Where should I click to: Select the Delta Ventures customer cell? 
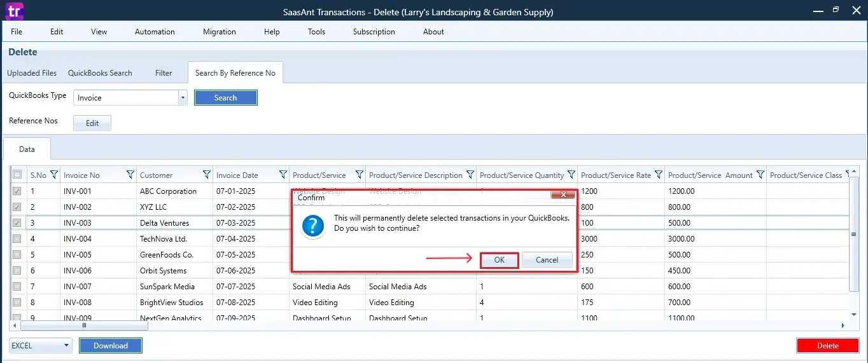[174, 223]
